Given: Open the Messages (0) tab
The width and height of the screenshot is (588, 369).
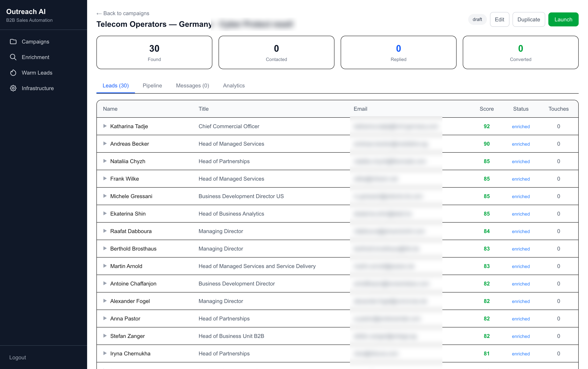Looking at the screenshot, I should point(192,86).
